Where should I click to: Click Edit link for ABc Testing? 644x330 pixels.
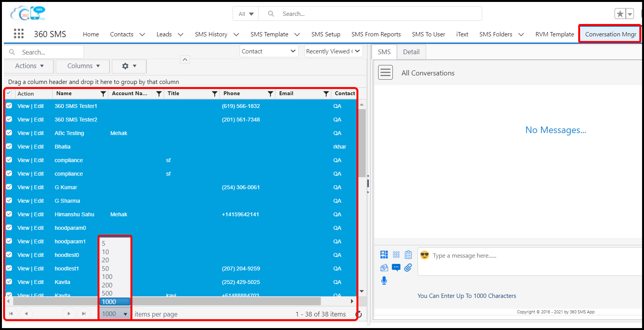coord(39,133)
